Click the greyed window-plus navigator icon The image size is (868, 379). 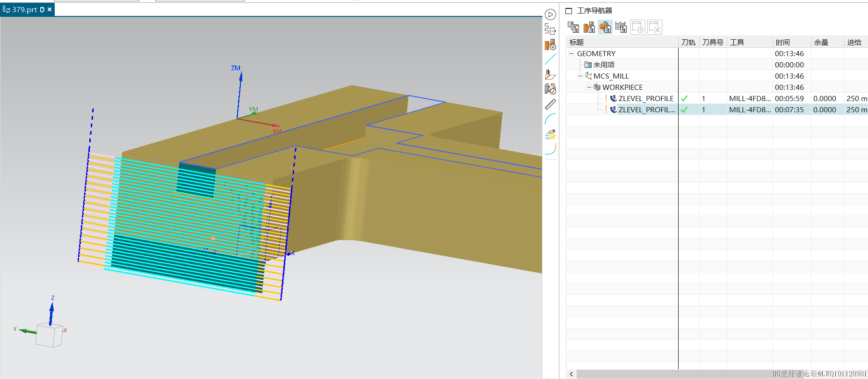(x=638, y=27)
